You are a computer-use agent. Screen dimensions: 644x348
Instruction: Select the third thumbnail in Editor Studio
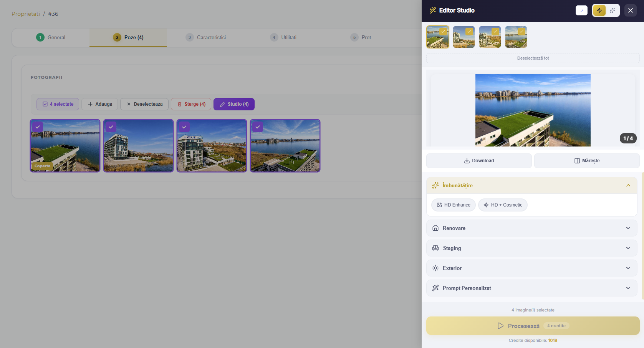click(490, 37)
